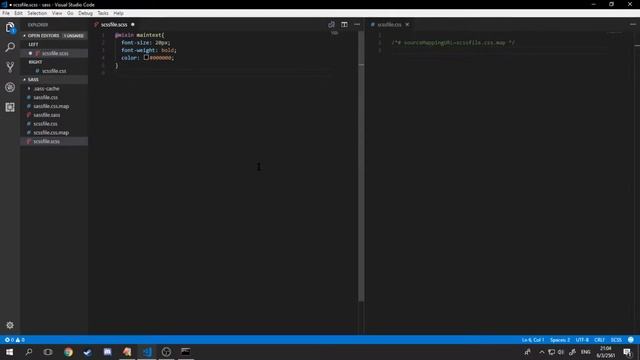Change encoding via UTF-8 status entry
Screen dimensions: 640x360
coord(582,340)
